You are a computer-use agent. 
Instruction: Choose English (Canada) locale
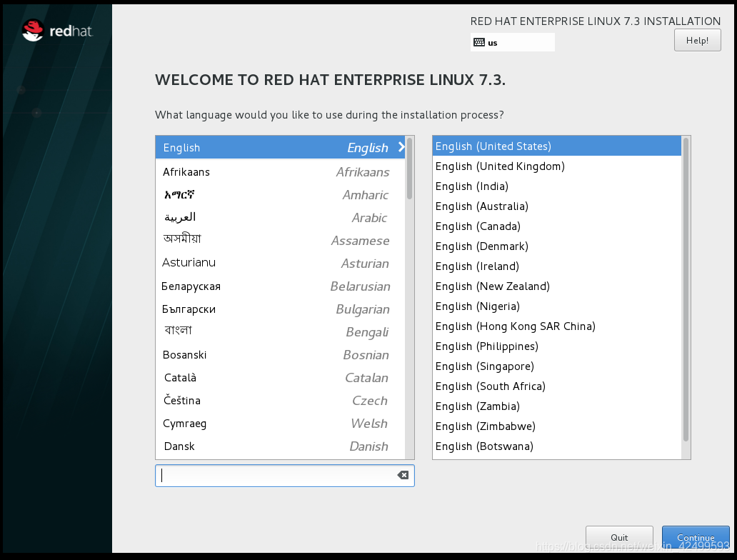[x=556, y=226]
